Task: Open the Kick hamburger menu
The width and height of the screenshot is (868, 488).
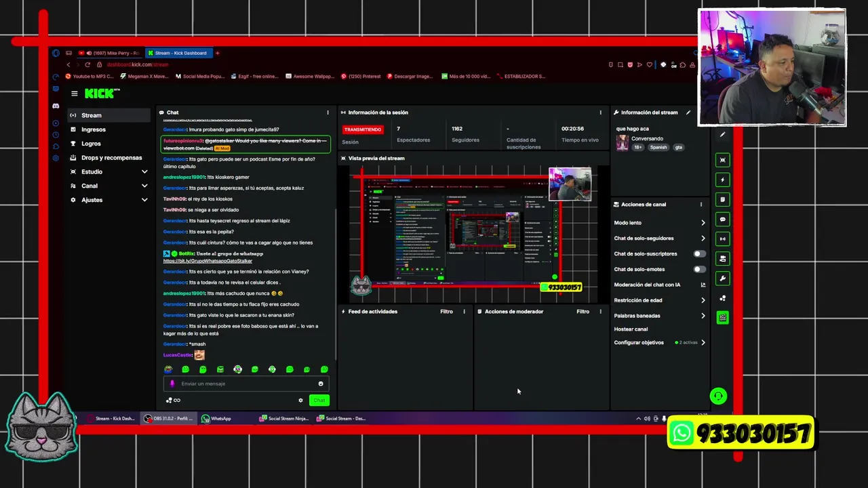Action: click(74, 94)
